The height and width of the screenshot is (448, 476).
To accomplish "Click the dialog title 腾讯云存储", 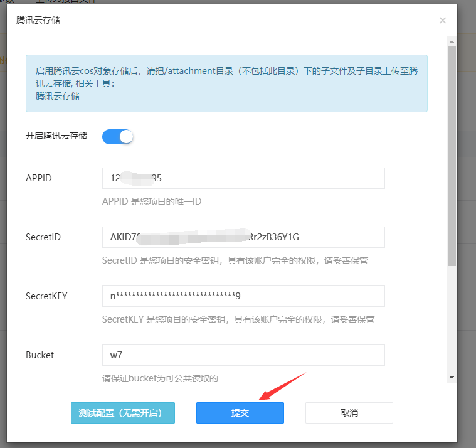I will [38, 20].
